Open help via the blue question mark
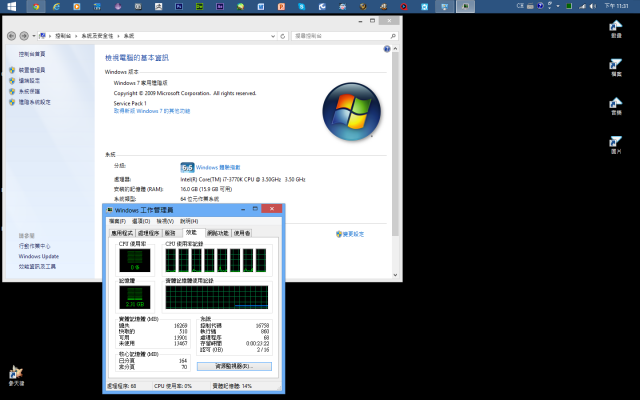The height and width of the screenshot is (400, 640). click(387, 49)
